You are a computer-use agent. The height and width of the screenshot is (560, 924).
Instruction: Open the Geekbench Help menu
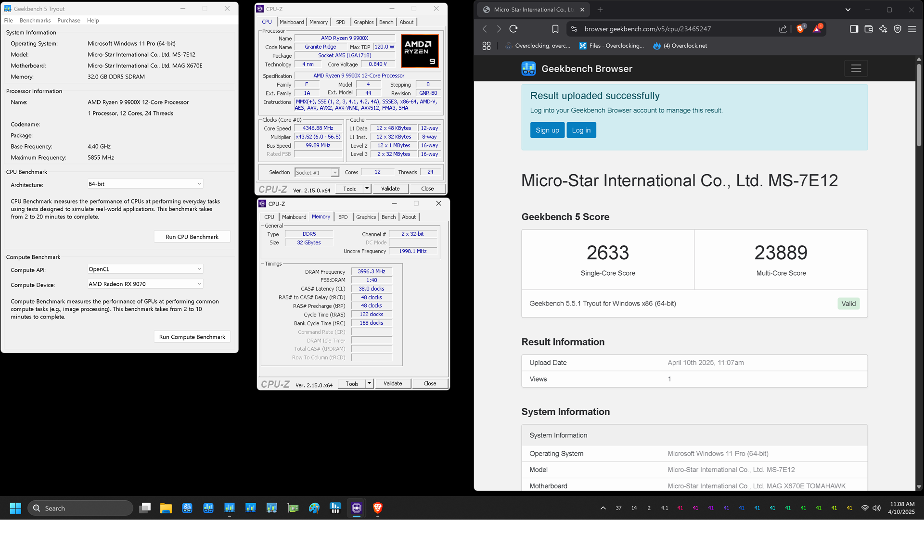point(93,20)
